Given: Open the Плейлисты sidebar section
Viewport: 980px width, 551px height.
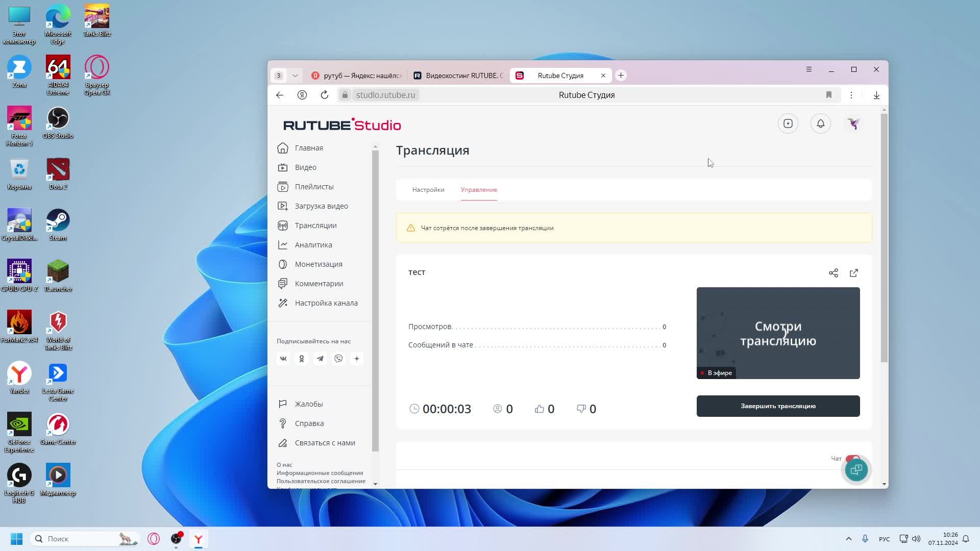Looking at the screenshot, I should (x=305, y=187).
